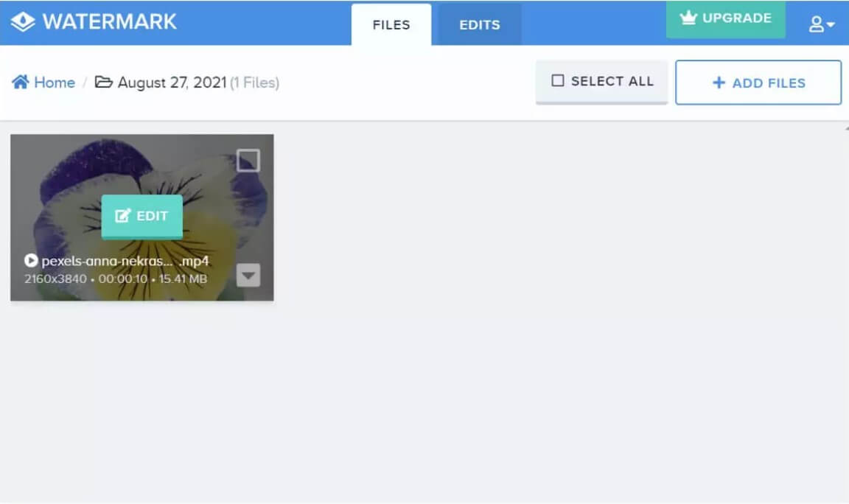Viewport: 849px width, 504px height.
Task: Click the Watermark logo icon
Action: (x=23, y=21)
